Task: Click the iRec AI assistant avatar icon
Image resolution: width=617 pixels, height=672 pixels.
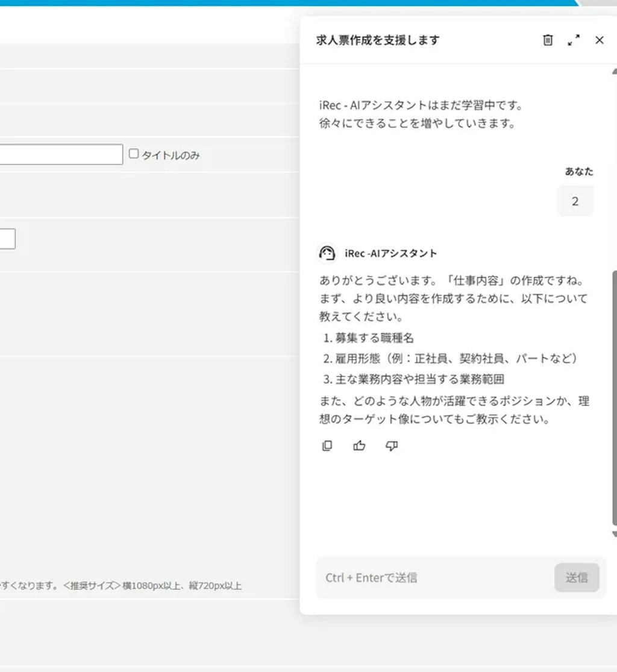Action: (x=327, y=253)
